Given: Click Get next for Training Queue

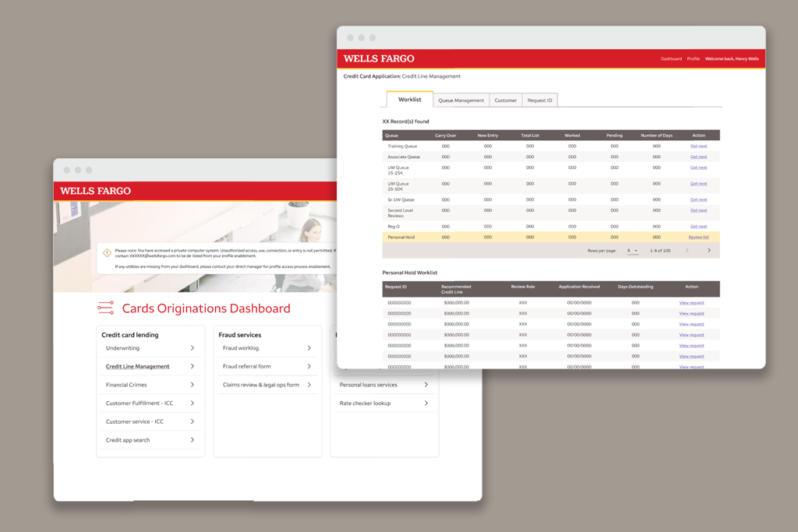Looking at the screenshot, I should [698, 146].
